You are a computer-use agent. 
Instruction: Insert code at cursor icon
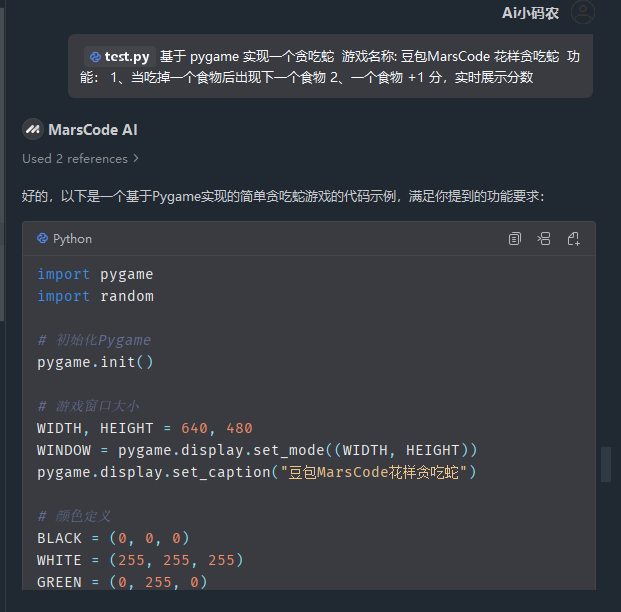(544, 239)
